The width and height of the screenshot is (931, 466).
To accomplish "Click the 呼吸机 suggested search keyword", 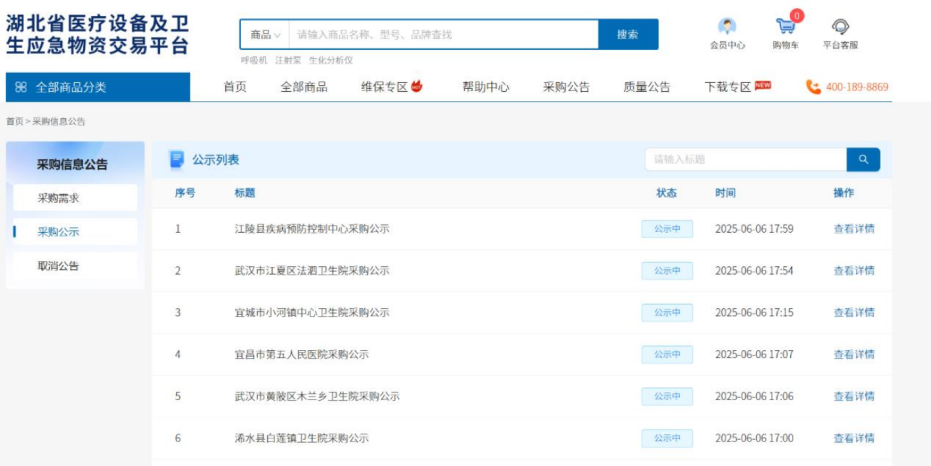I will tap(254, 60).
